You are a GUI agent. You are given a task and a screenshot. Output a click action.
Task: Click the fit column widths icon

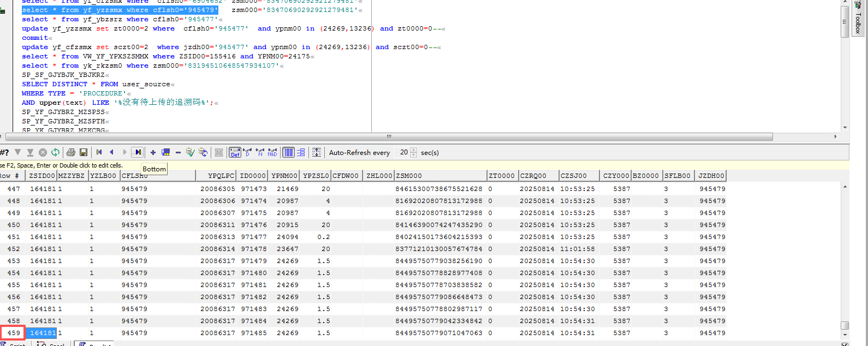317,152
